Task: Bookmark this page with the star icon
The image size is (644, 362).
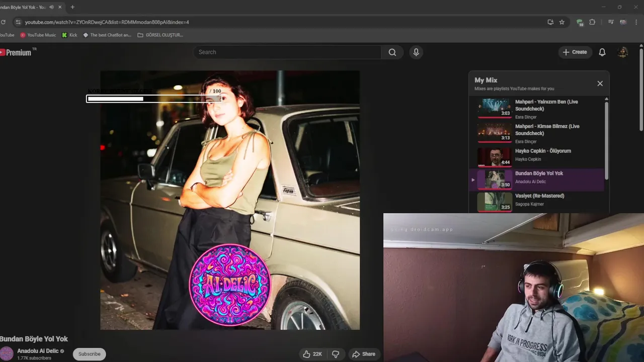Action: (x=562, y=22)
